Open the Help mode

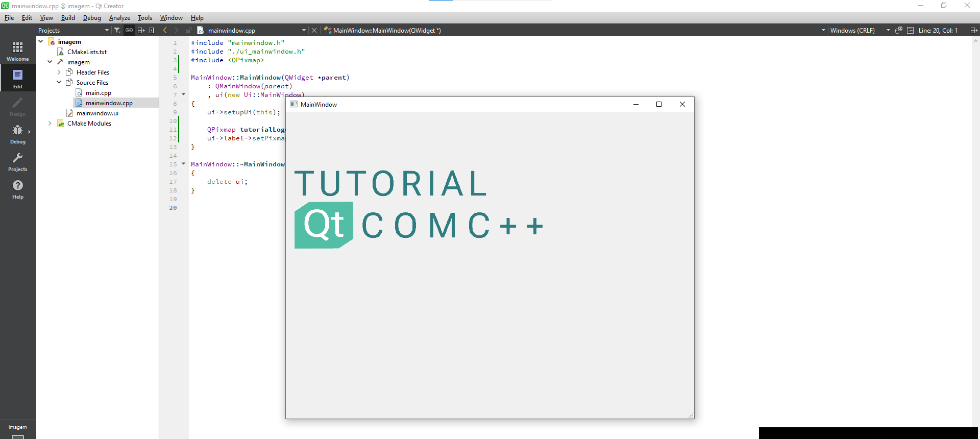tap(17, 189)
